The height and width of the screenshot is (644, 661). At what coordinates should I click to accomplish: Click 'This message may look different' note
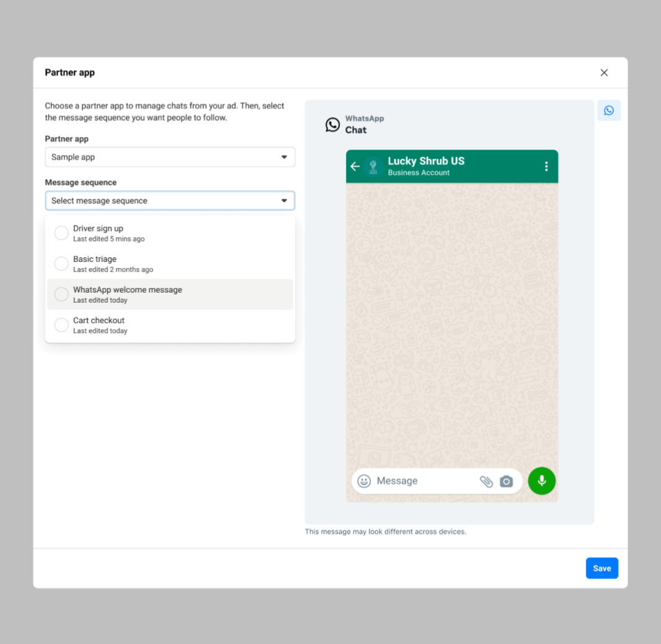385,532
